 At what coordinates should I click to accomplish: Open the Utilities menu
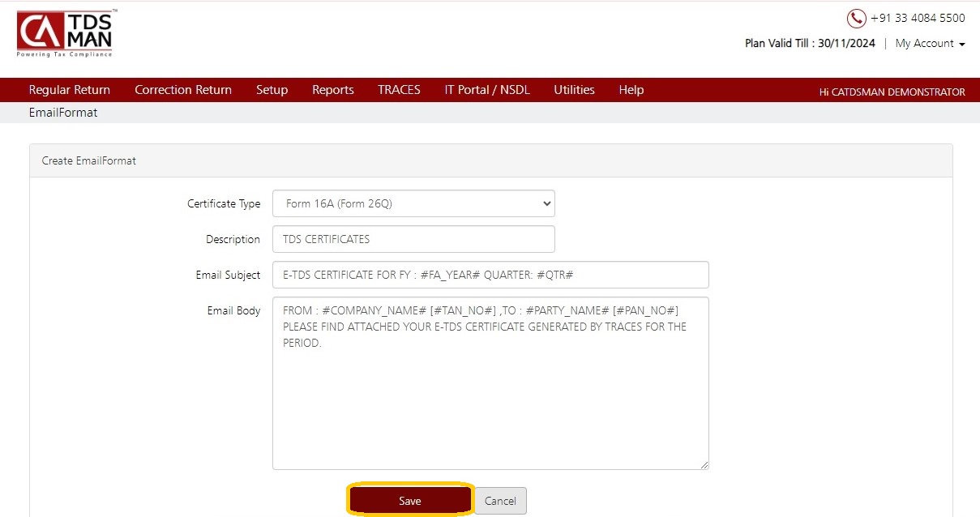click(574, 90)
